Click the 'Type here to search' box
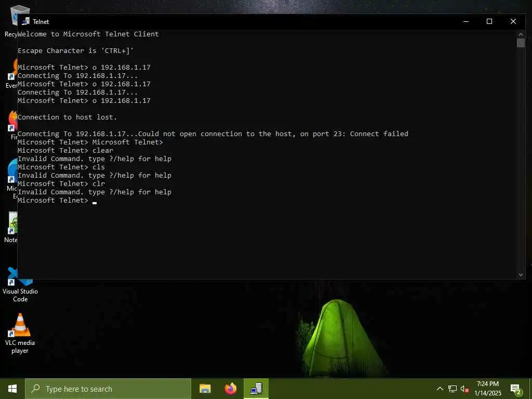 tap(108, 389)
